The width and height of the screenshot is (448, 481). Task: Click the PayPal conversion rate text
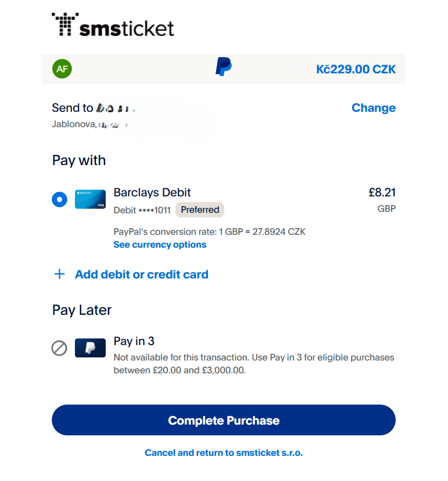coord(209,232)
